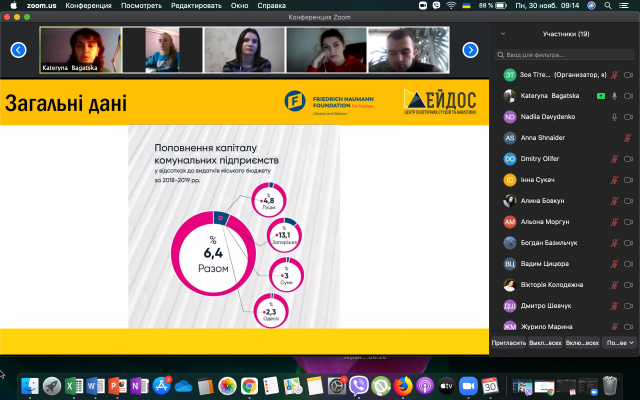Select the video thumbnail of woman in red

pos(327,50)
